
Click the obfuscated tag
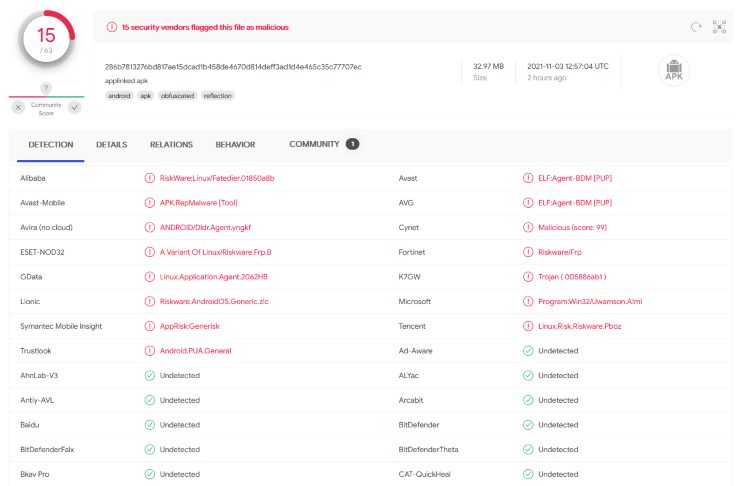point(177,96)
